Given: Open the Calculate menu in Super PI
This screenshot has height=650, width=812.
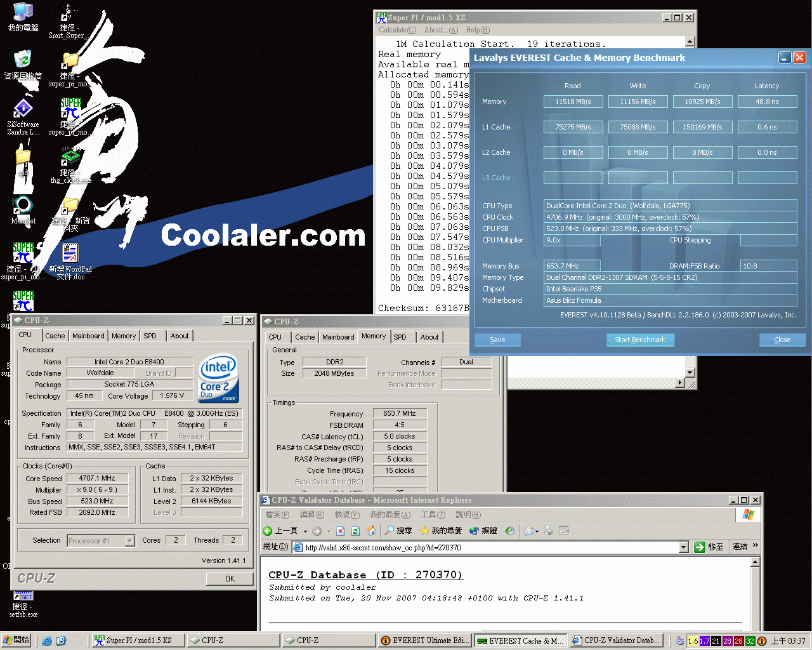Looking at the screenshot, I should pyautogui.click(x=397, y=30).
